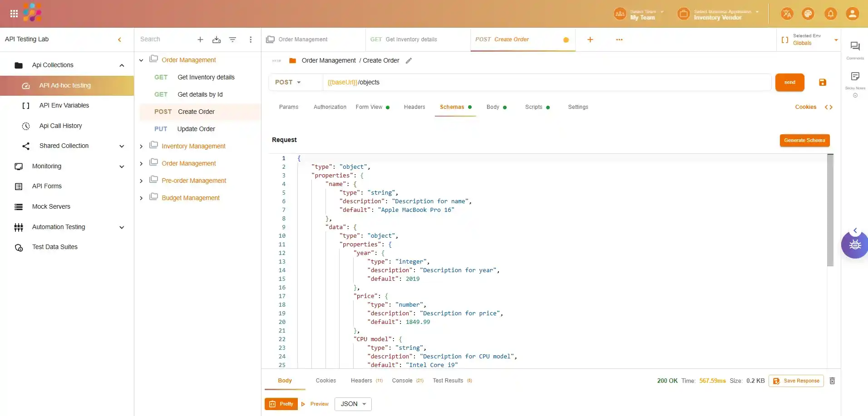The image size is (868, 416).
Task: Open the JSON format dropdown
Action: click(x=353, y=404)
